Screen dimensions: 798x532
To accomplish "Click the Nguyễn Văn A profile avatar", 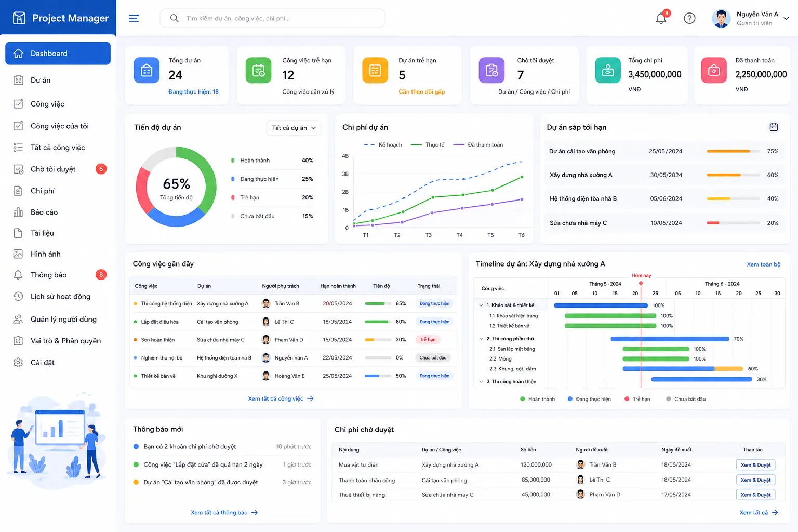I will pos(721,18).
